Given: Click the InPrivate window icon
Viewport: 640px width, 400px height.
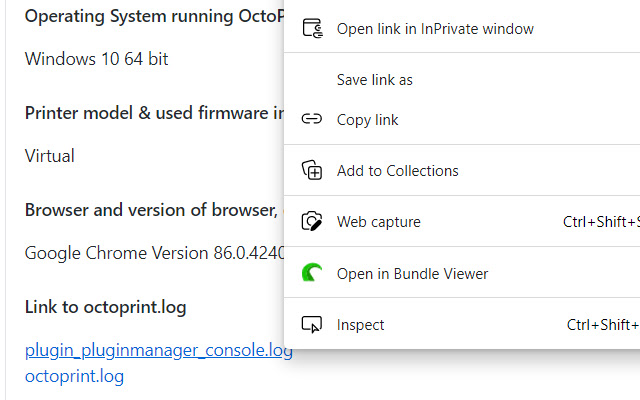Looking at the screenshot, I should pos(313,28).
